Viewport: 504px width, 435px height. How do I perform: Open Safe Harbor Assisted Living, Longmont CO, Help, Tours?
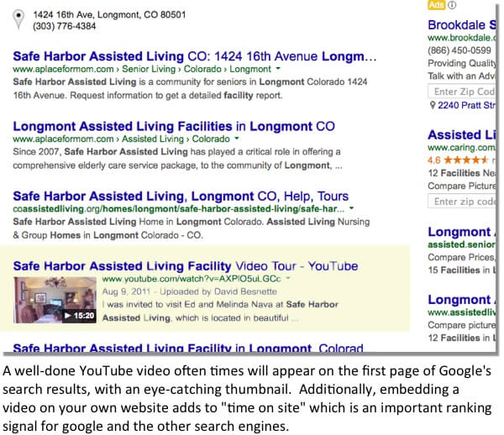[x=181, y=196]
